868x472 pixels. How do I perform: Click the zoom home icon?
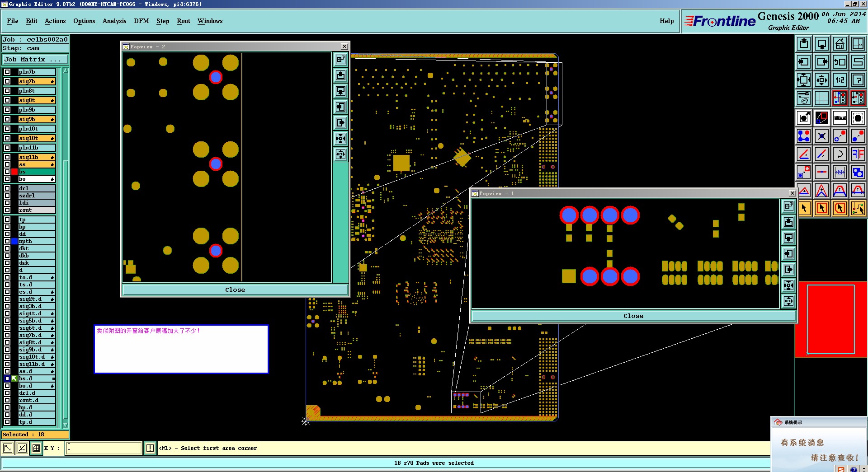pyautogui.click(x=840, y=44)
